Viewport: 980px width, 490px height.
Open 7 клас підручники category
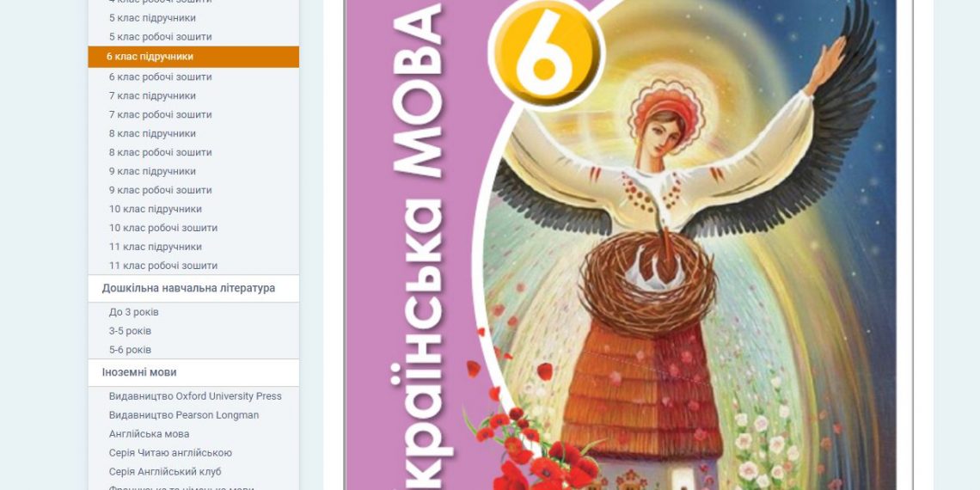pyautogui.click(x=152, y=95)
